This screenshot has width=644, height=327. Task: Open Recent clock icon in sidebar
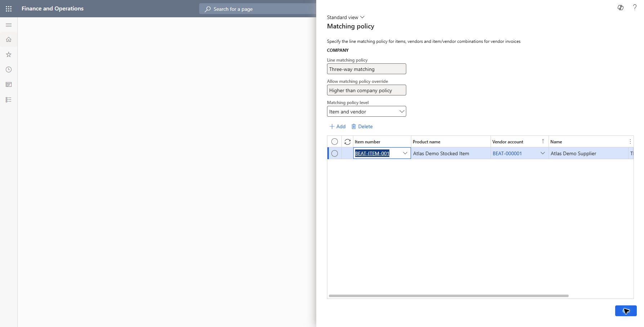9,70
